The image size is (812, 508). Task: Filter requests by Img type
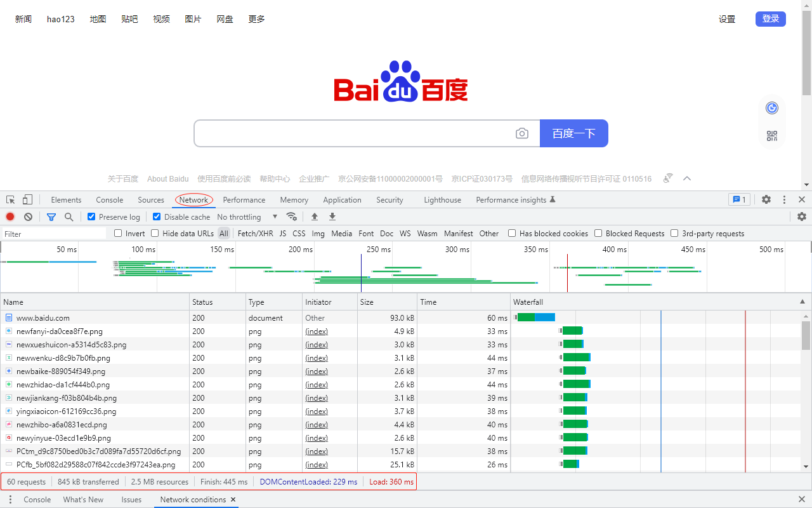pyautogui.click(x=318, y=233)
